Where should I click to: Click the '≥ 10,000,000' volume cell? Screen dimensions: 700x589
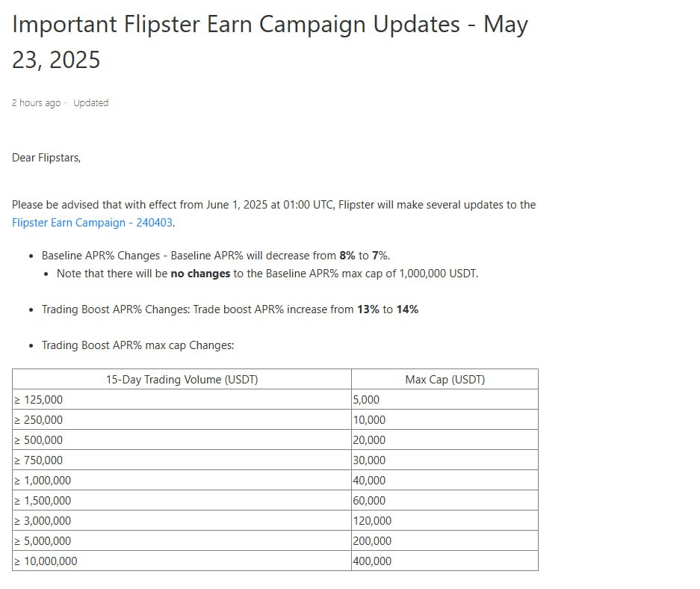[x=182, y=561]
